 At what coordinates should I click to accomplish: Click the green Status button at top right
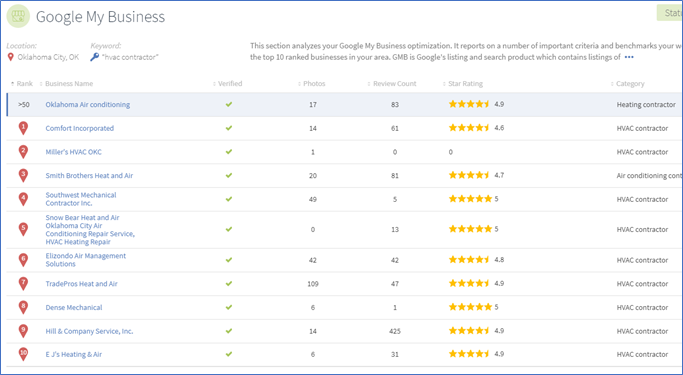coord(670,13)
